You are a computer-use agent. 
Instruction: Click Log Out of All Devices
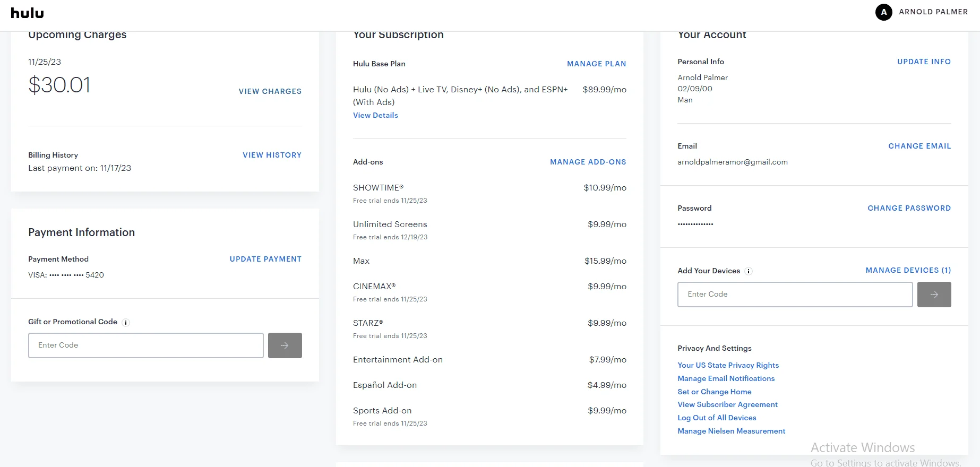click(x=717, y=418)
